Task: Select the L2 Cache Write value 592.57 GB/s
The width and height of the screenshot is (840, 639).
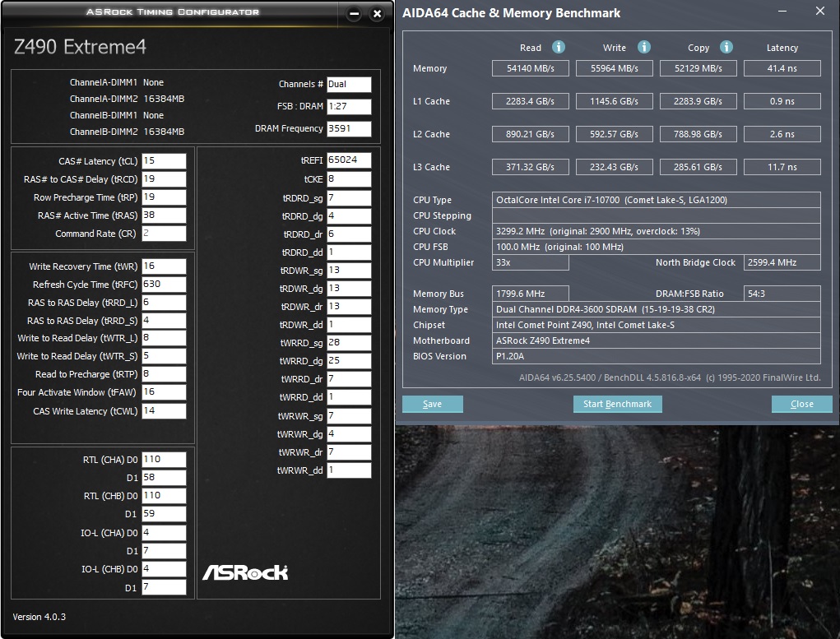Action: tap(614, 134)
